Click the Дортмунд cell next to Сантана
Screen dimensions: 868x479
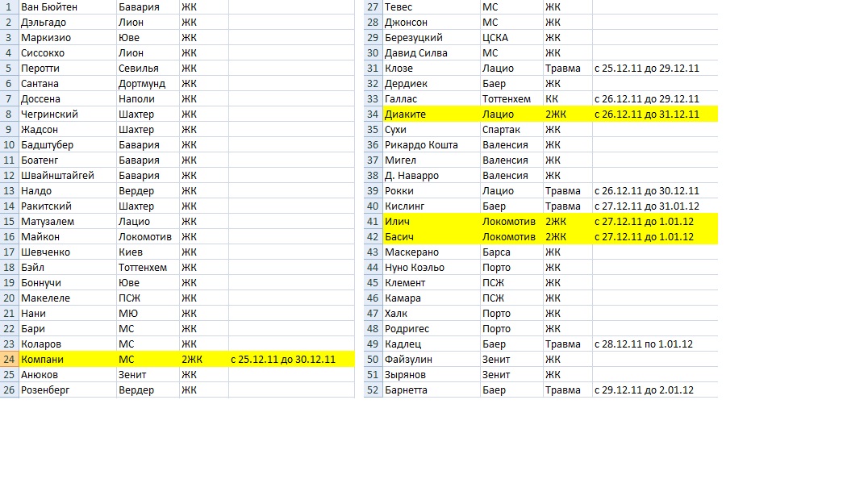148,84
